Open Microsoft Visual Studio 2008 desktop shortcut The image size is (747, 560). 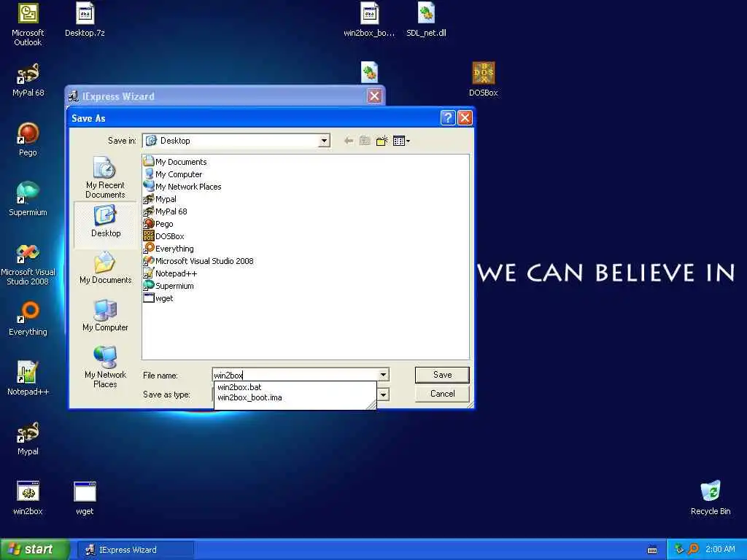(28, 264)
